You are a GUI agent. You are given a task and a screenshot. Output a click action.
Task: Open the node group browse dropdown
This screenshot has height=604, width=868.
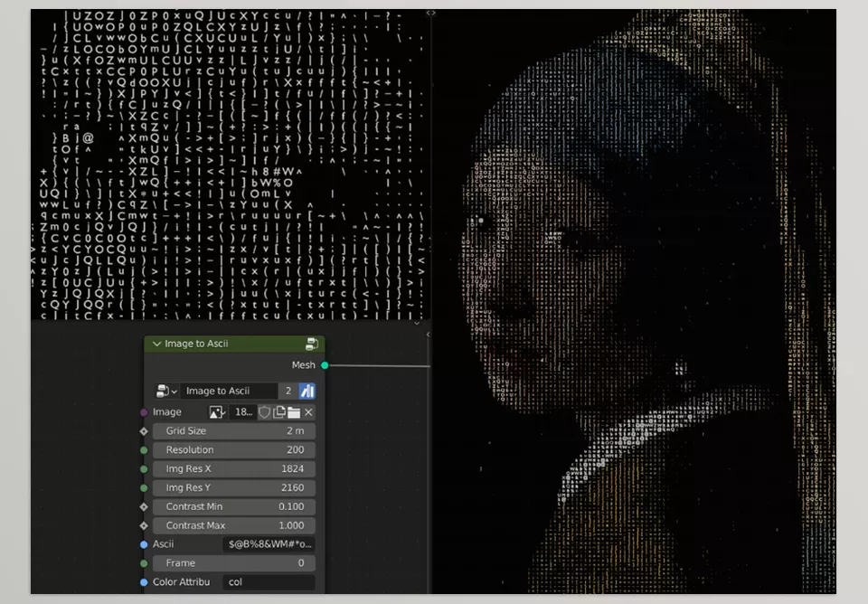coord(166,391)
